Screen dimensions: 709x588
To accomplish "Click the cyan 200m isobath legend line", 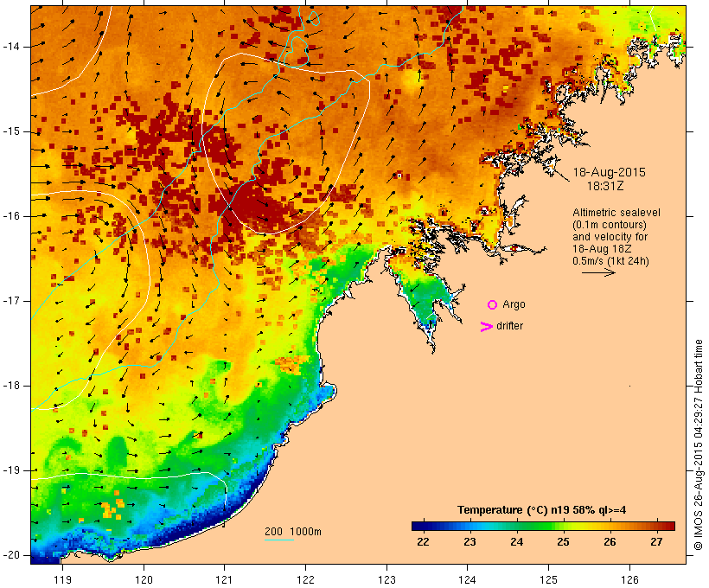I will (x=279, y=540).
